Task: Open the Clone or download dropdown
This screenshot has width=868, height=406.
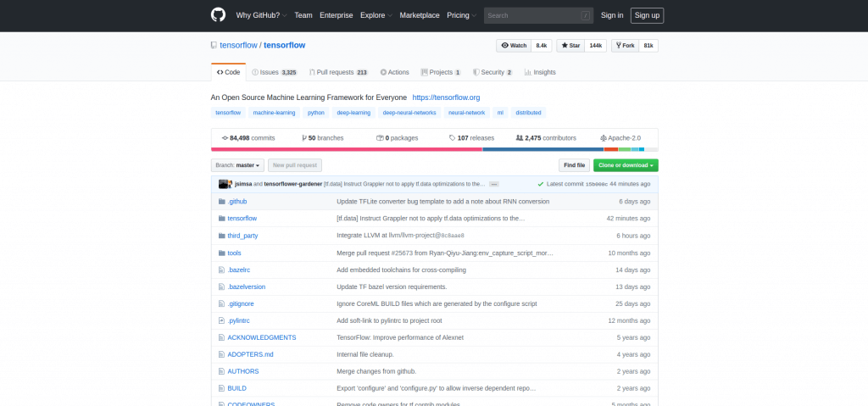Action: (x=626, y=165)
